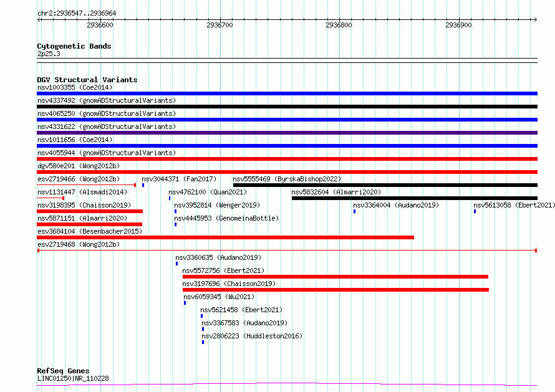This screenshot has width=555, height=392.
Task: Open nsv5613058 (Ebert2021) label
Action: (x=514, y=205)
